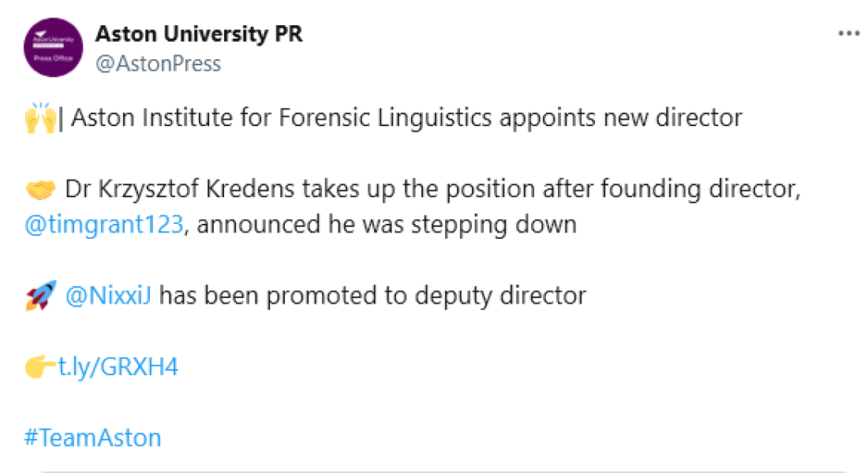Open the #TeamAston hashtag

[92, 438]
